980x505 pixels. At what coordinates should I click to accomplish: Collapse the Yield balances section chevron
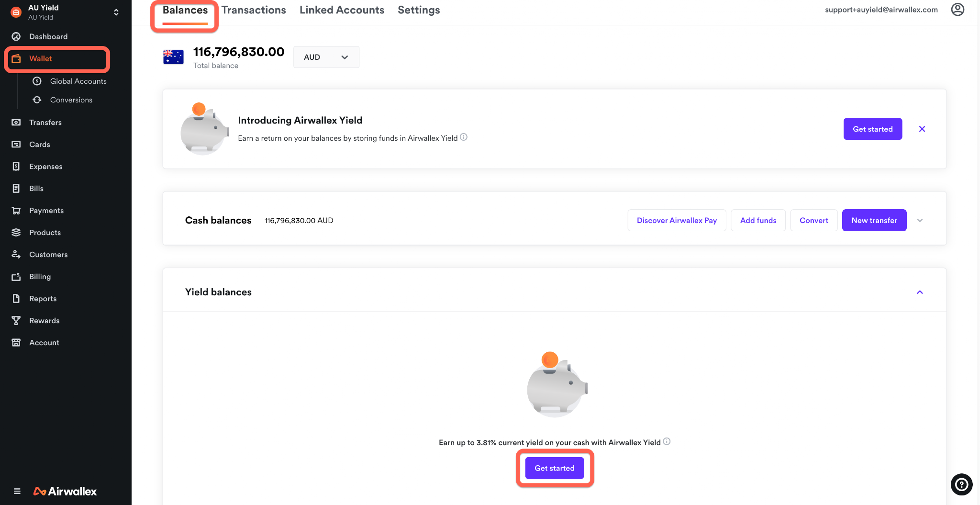[920, 292]
